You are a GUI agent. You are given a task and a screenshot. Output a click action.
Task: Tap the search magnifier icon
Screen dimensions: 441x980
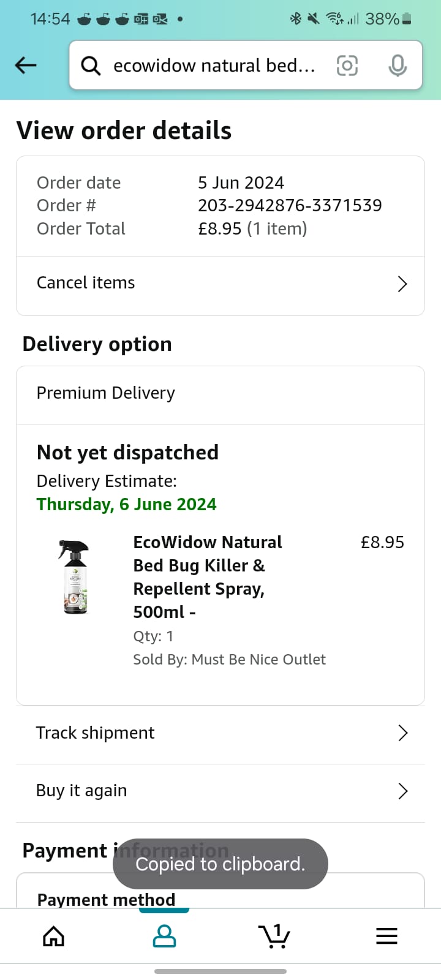pos(91,66)
